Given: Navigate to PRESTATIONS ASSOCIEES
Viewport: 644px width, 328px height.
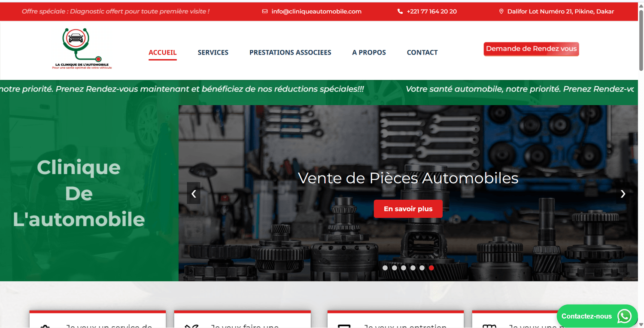Looking at the screenshot, I should pyautogui.click(x=290, y=52).
